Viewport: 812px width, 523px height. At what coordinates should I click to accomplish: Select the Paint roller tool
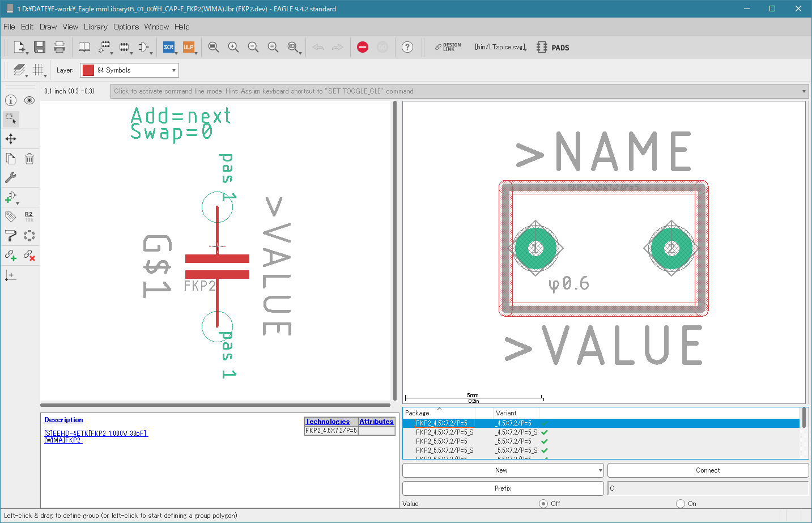click(11, 236)
